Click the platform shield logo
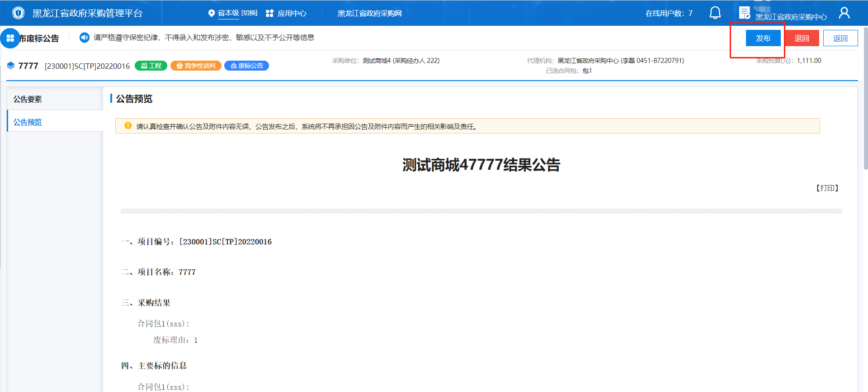The image size is (868, 392). pyautogui.click(x=18, y=13)
